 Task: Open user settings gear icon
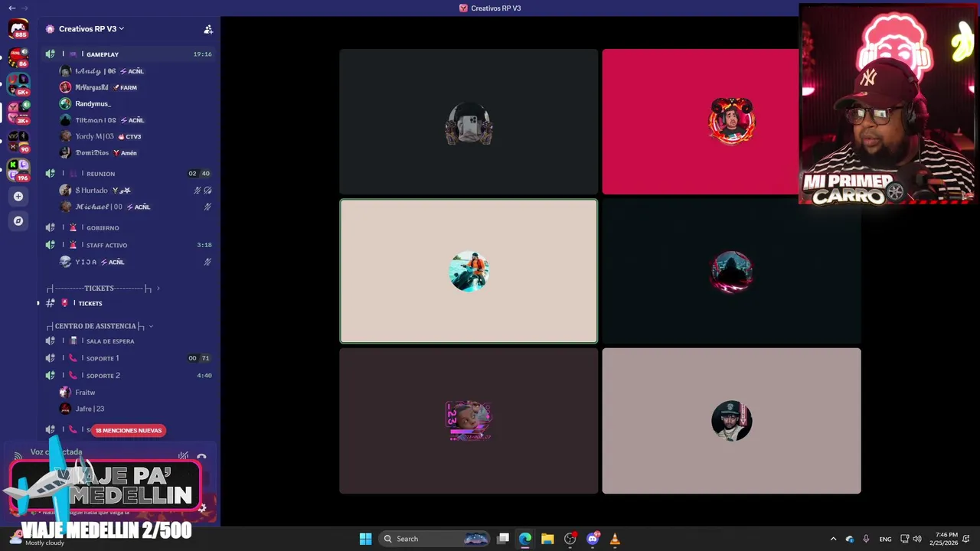[202, 507]
